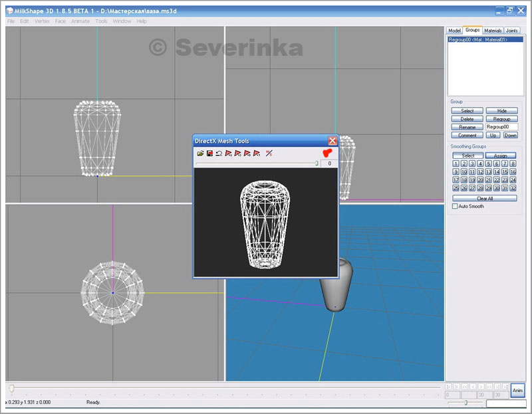532x414 pixels.
Task: Toggle smoothing group number 32
Action: tap(513, 188)
